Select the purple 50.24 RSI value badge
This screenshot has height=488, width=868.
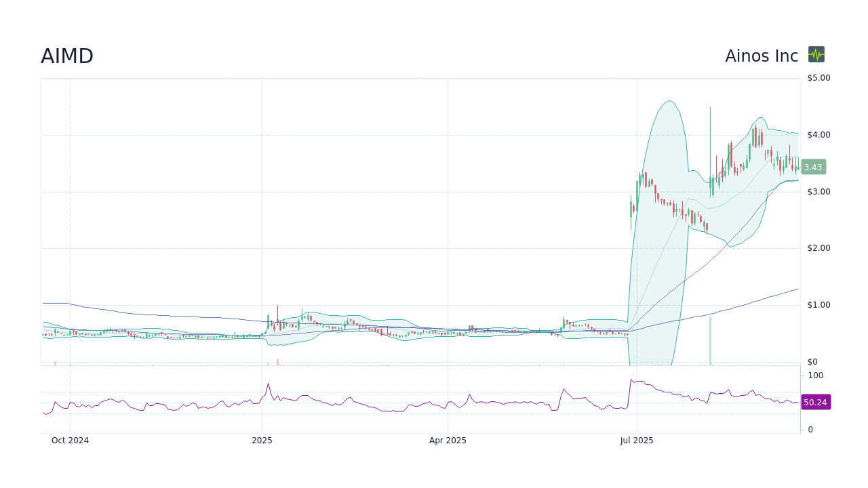click(x=816, y=402)
